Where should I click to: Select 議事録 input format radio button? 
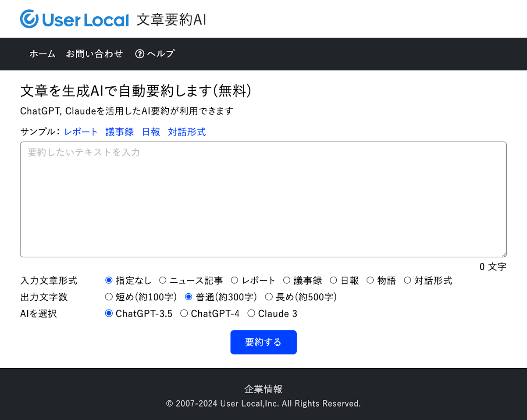point(287,281)
